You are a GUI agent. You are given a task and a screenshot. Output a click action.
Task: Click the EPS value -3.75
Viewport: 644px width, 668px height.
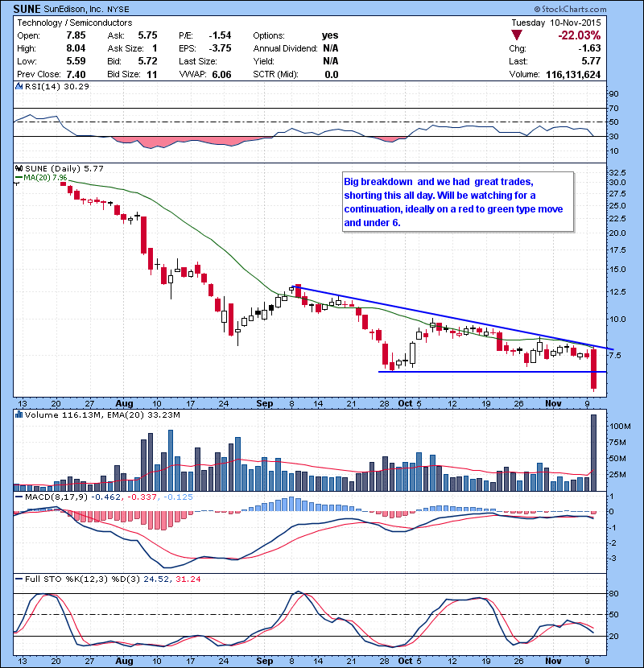point(220,48)
